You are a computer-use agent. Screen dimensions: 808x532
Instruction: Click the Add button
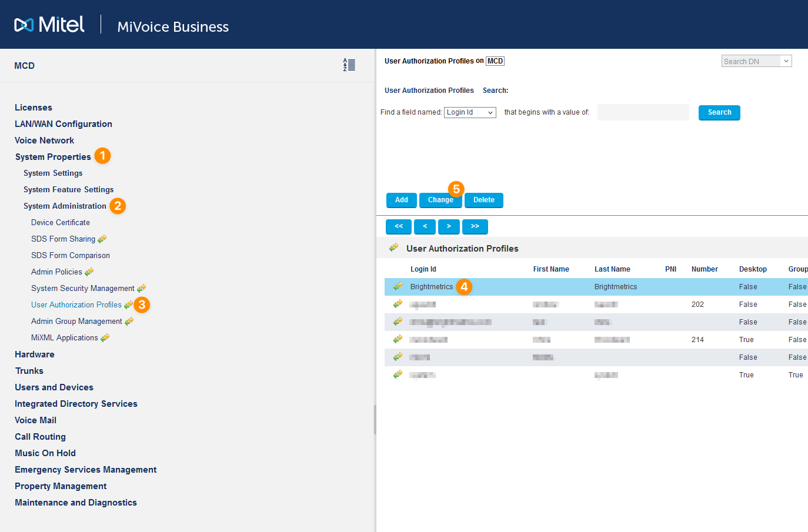point(402,200)
